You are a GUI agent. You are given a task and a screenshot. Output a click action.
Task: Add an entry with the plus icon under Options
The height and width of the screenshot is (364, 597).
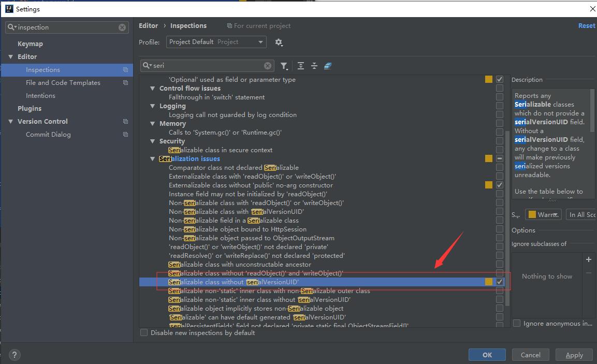[x=588, y=259]
